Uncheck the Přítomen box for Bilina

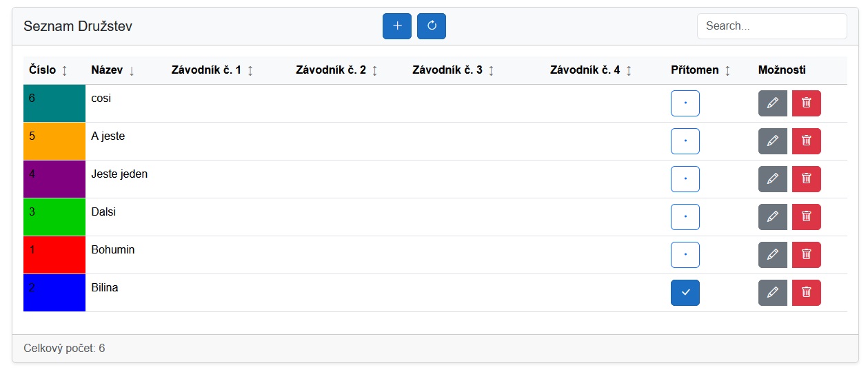(x=685, y=293)
